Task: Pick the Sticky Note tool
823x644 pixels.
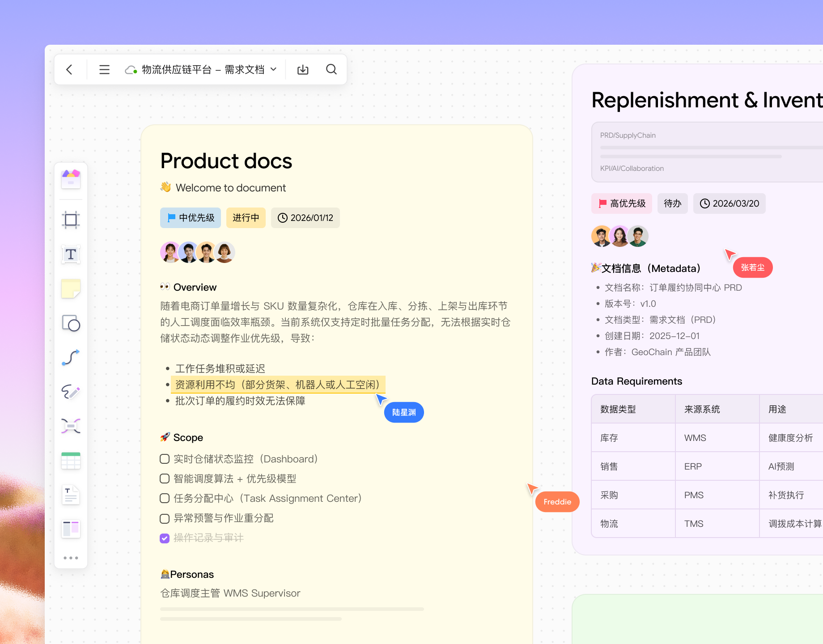Action: [70, 288]
